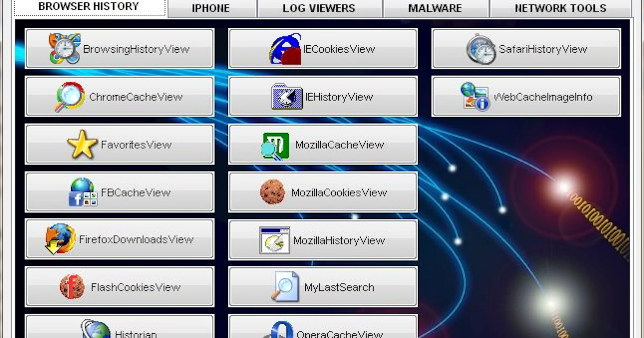644x338 pixels.
Task: Click the WebCacheImageInfo picture info icon
Action: (x=475, y=96)
